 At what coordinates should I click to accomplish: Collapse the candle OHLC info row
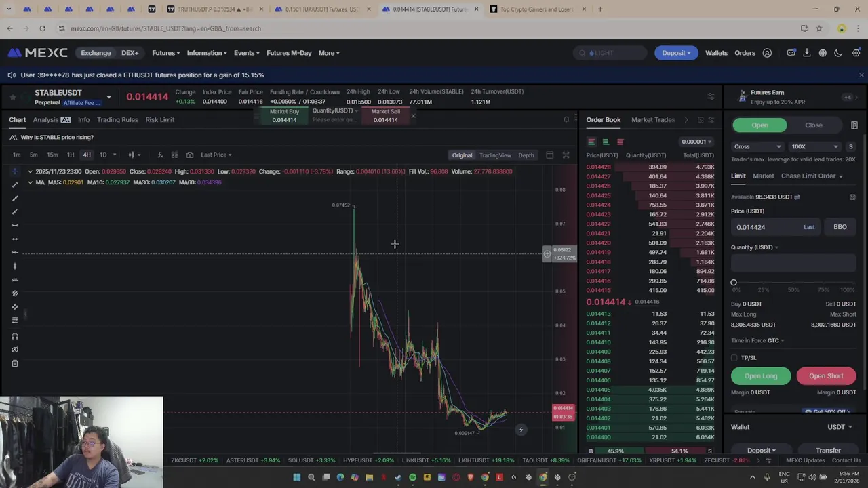click(30, 171)
